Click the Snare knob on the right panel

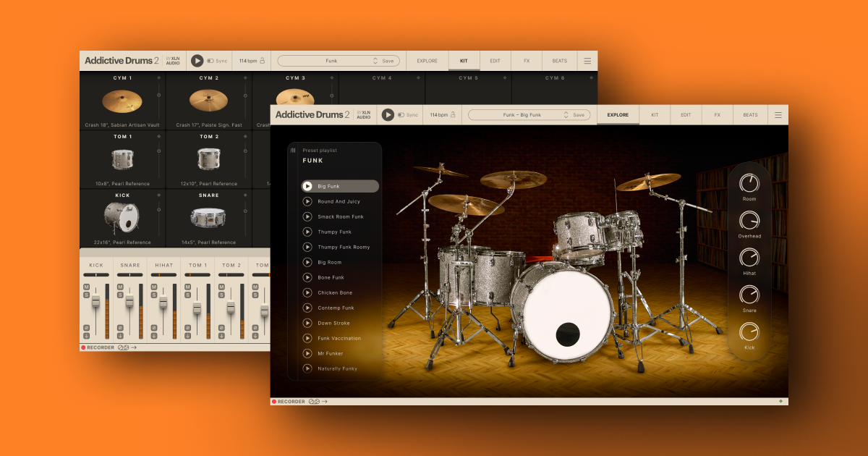pos(749,295)
